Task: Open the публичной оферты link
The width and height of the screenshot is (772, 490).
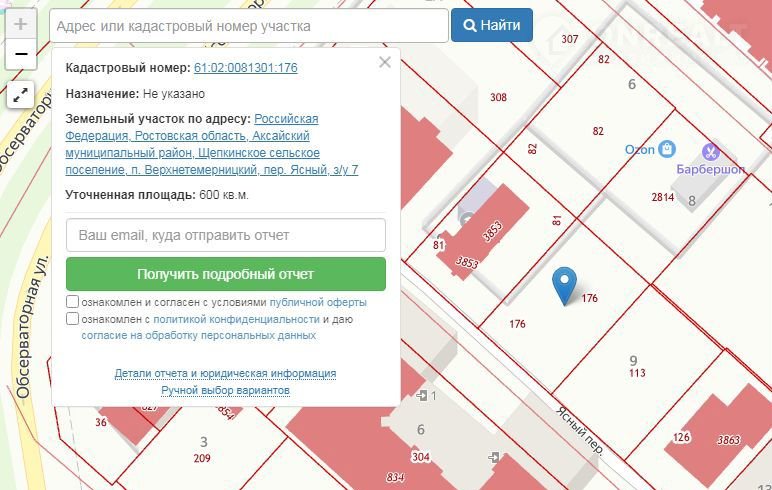Action: [318, 302]
